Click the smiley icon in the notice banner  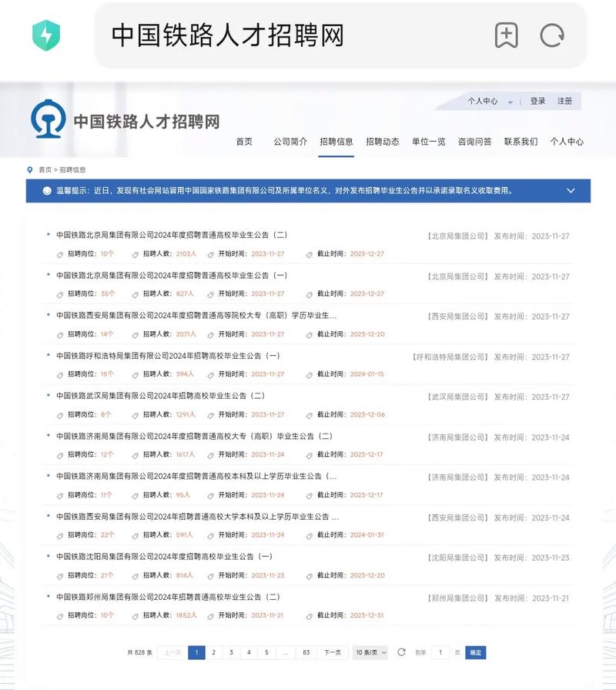point(47,190)
